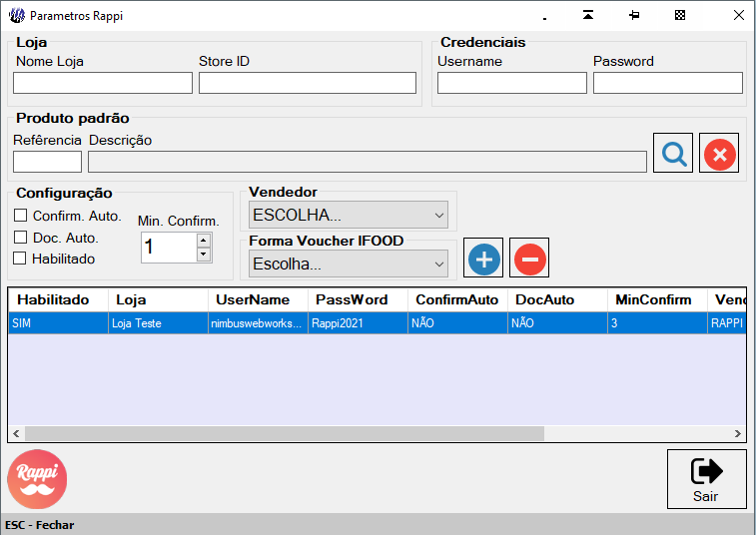Click the Username input field
This screenshot has width=756, height=535.
512,83
